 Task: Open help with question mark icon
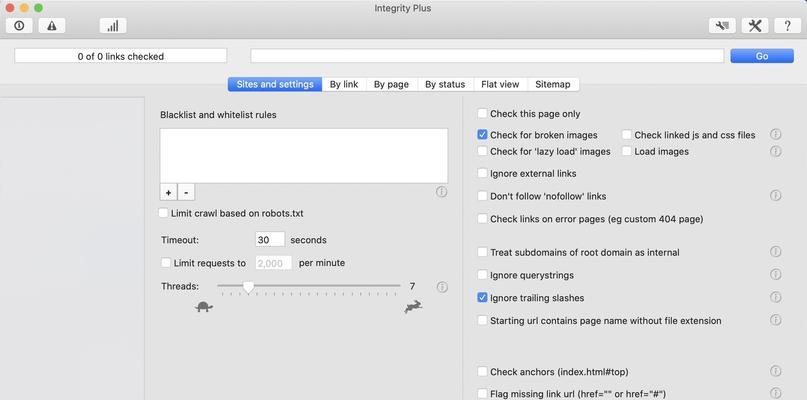[x=787, y=26]
